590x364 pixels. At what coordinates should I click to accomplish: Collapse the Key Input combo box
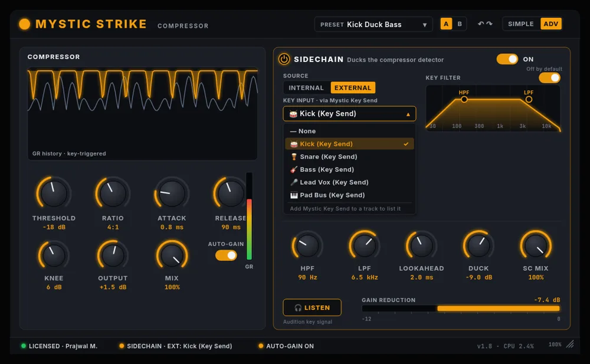(x=349, y=114)
